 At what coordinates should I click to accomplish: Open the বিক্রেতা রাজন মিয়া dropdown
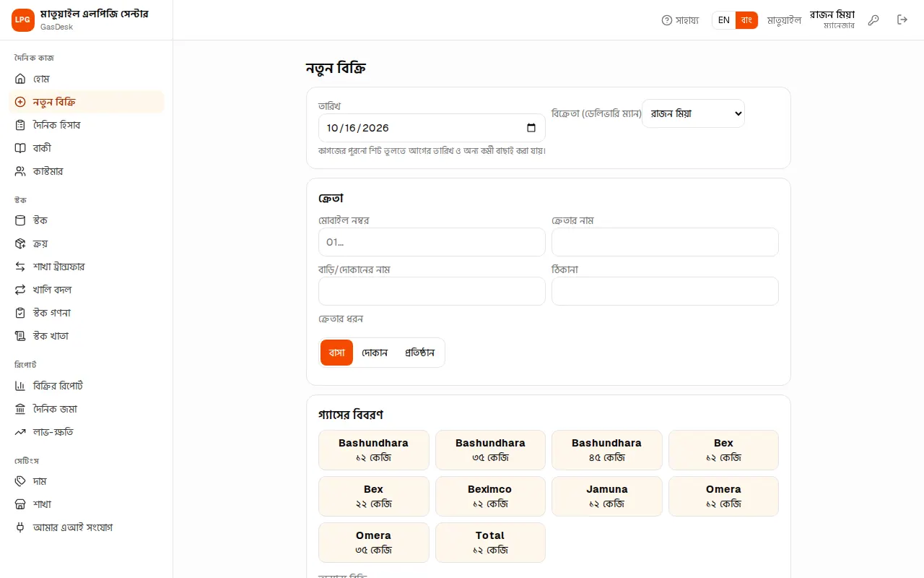point(693,113)
